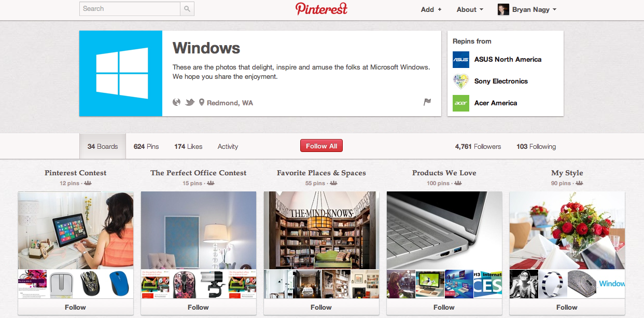
Task: Click the Windows profile logo image
Action: tap(121, 73)
